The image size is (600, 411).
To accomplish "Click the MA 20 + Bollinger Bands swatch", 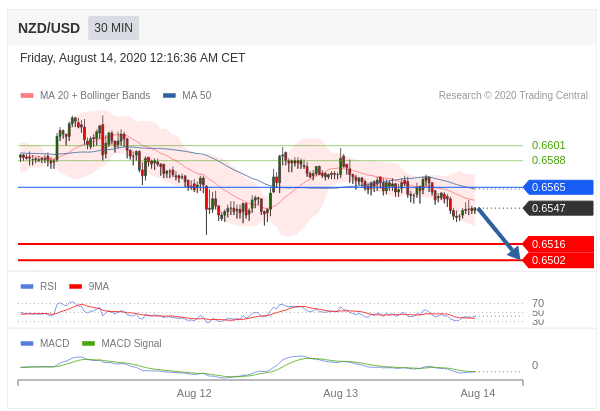I will coord(27,95).
